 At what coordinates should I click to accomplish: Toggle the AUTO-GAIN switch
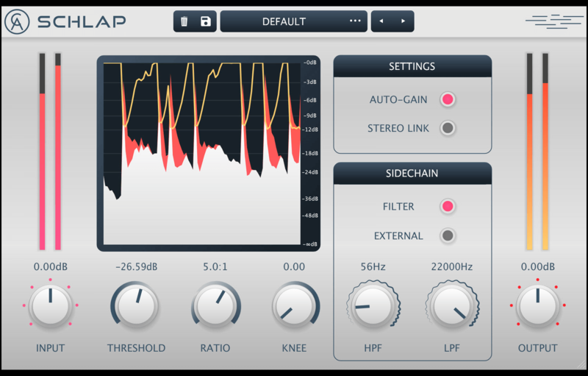(x=448, y=99)
